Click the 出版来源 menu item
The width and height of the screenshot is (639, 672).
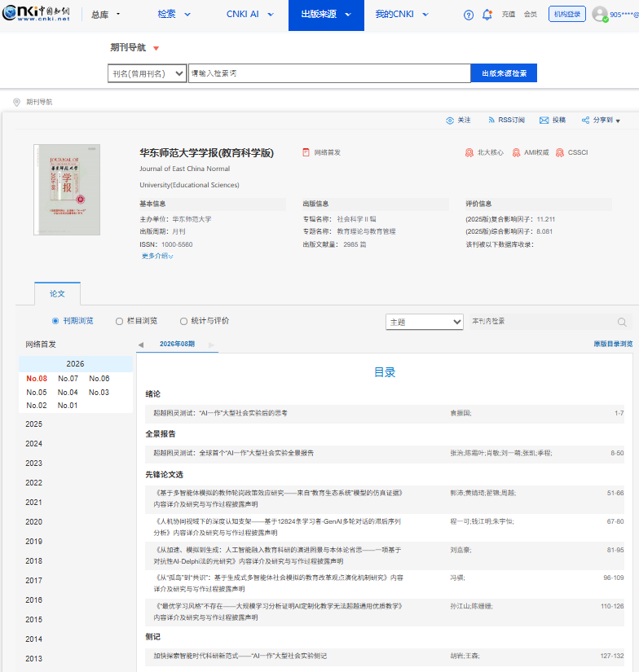click(319, 14)
